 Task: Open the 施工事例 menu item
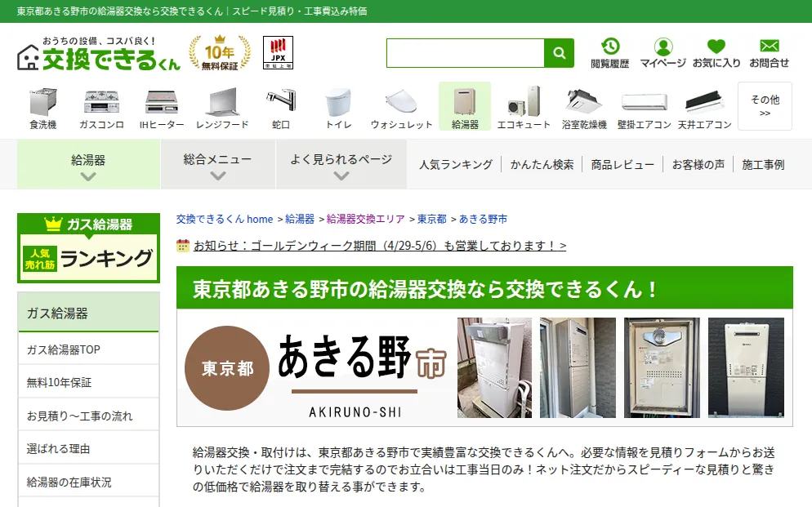click(763, 165)
